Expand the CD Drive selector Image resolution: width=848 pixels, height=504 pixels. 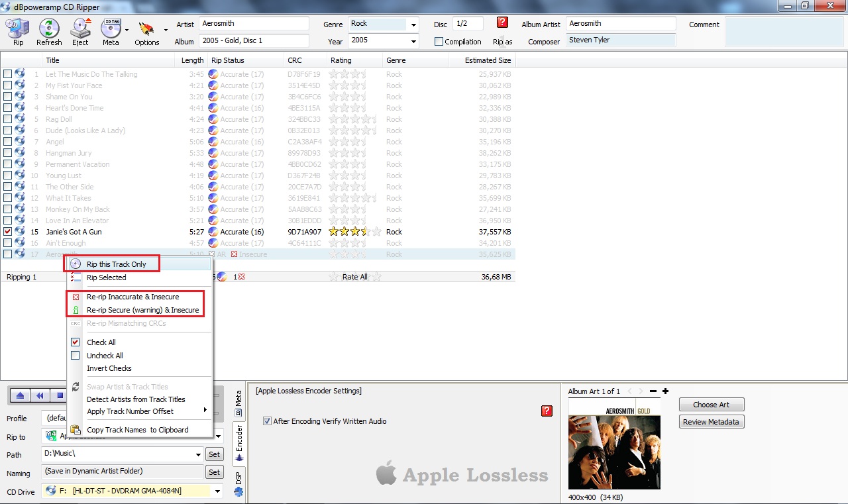pos(217,491)
